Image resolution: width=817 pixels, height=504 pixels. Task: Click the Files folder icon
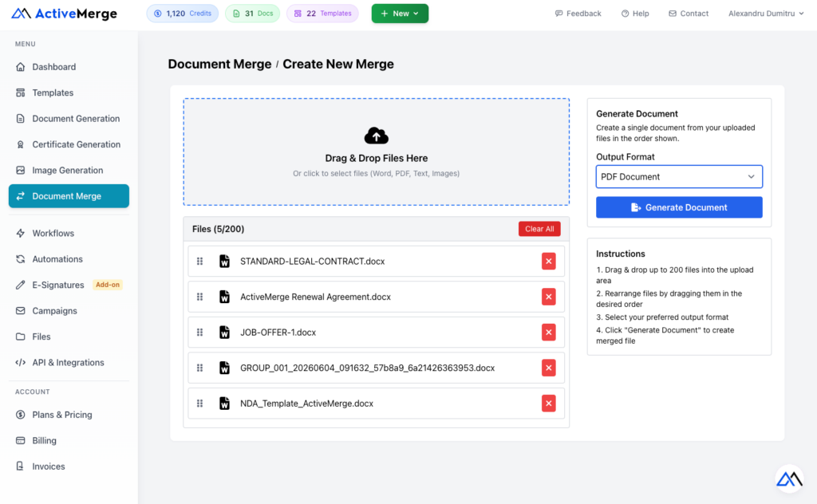20,337
